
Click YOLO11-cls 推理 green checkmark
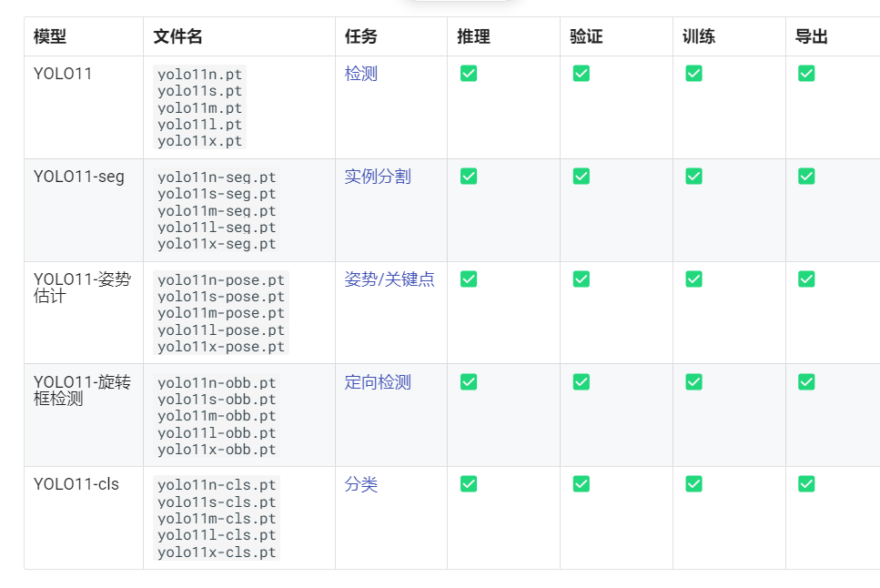pos(469,483)
